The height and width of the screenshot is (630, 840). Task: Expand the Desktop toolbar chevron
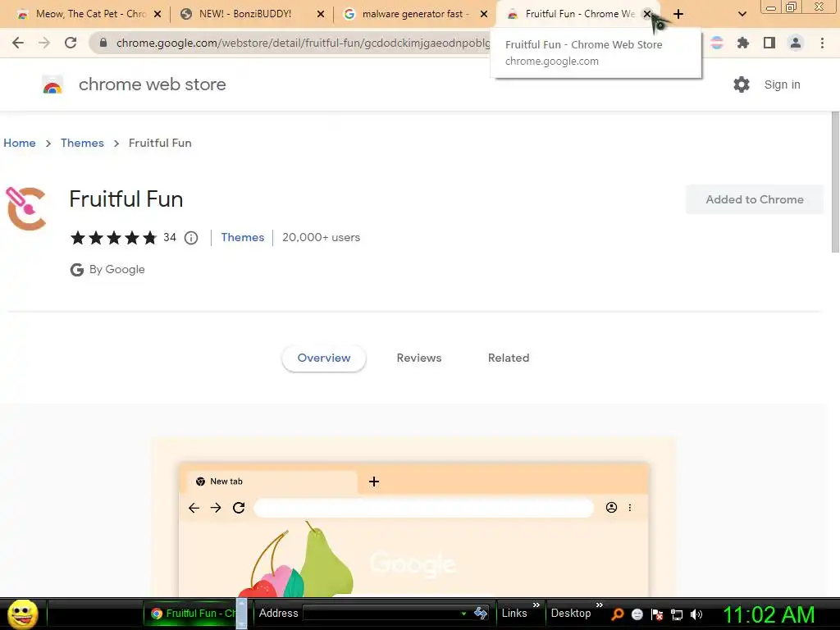click(x=600, y=605)
